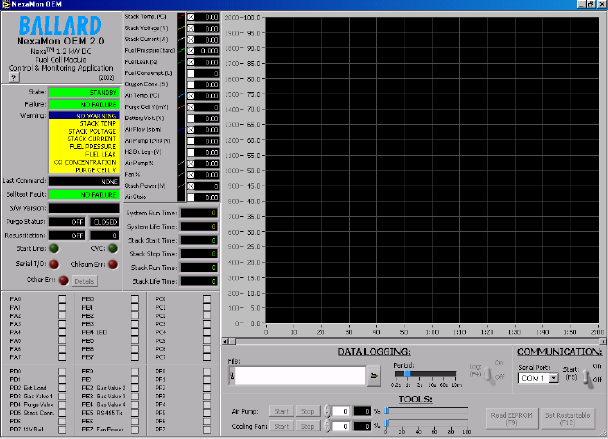Click the Failure field showing NO FAILURE

84,105
